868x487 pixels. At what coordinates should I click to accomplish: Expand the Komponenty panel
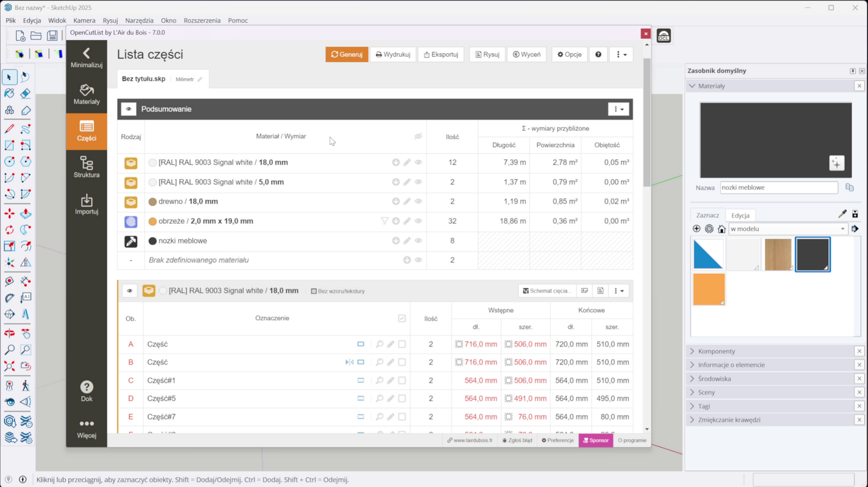(x=716, y=351)
